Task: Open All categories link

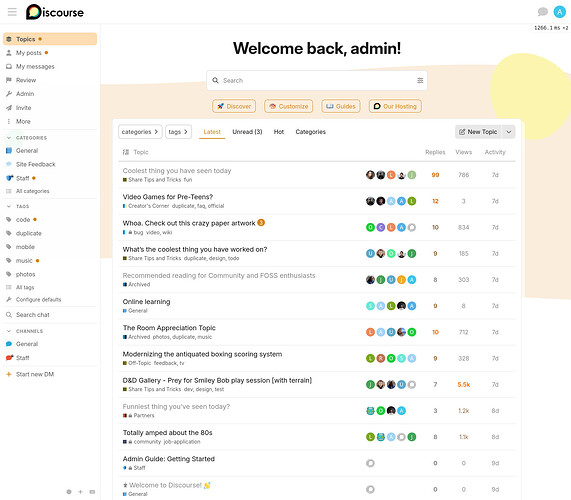Action: [x=50, y=191]
